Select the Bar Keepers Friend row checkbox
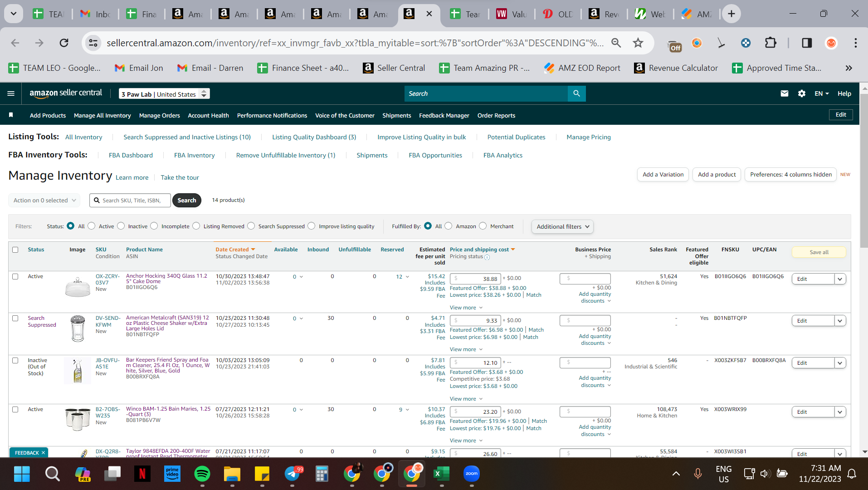Image resolution: width=868 pixels, height=490 pixels. [15, 361]
